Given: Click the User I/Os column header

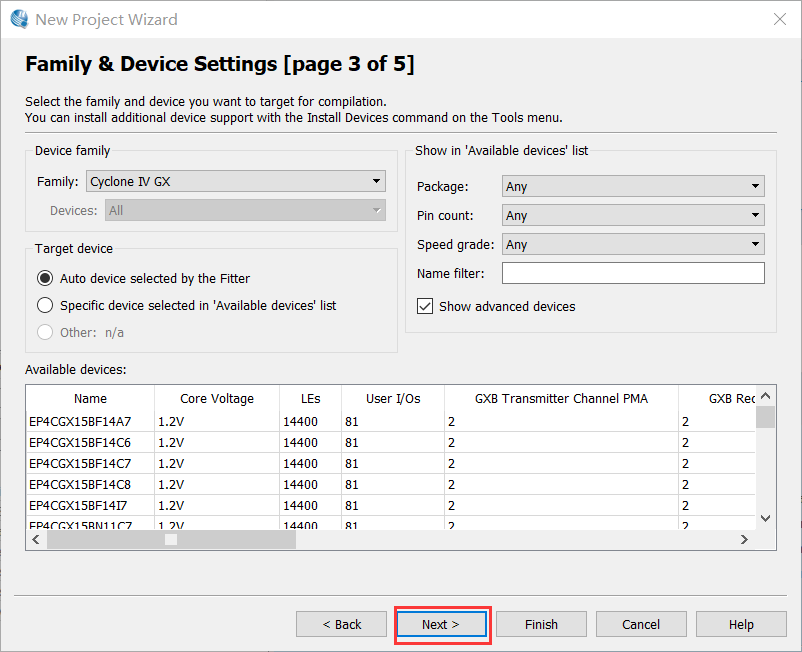Looking at the screenshot, I should [x=393, y=398].
